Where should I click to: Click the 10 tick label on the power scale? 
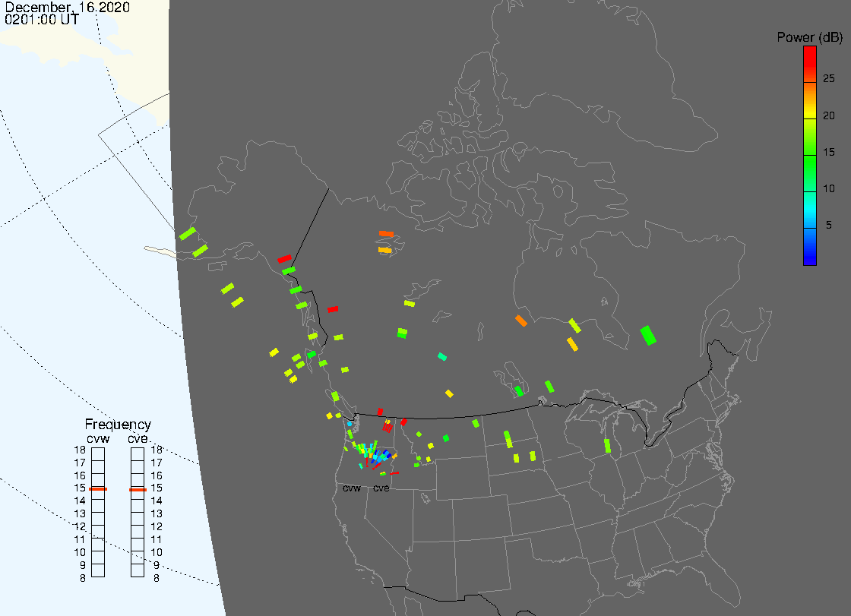click(x=828, y=188)
